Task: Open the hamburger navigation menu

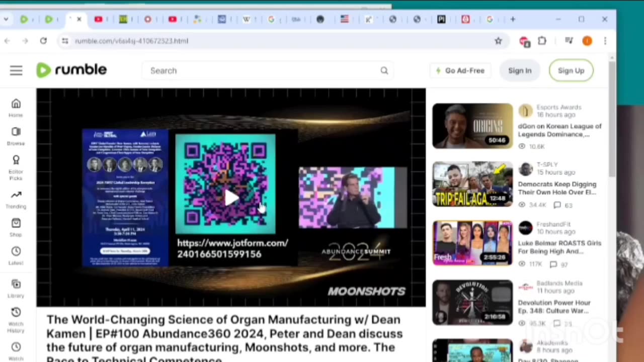Action: [x=16, y=70]
